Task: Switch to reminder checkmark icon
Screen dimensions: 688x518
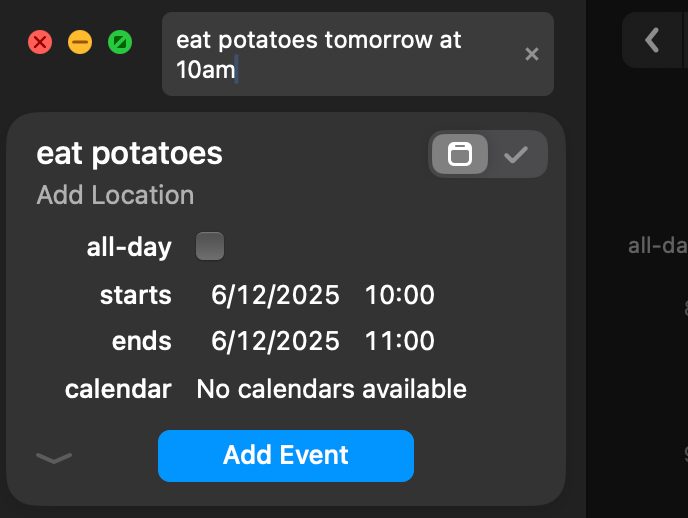Action: [516, 155]
